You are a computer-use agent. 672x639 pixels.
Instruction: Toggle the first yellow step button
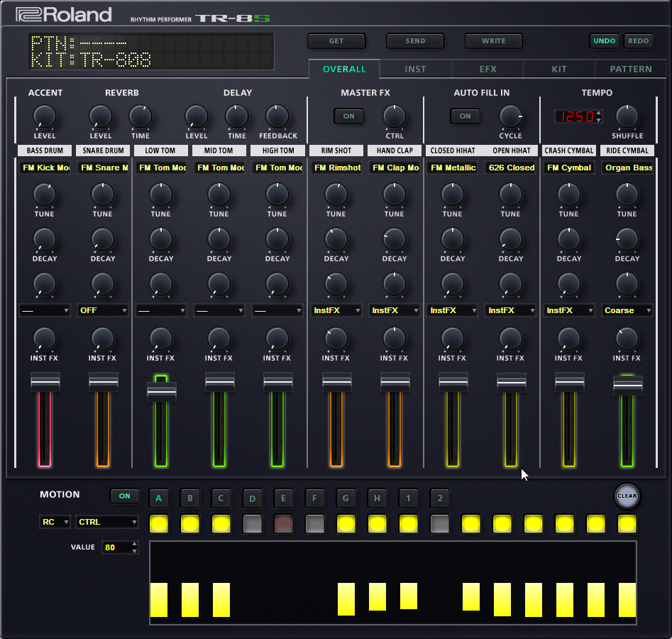pos(158,524)
